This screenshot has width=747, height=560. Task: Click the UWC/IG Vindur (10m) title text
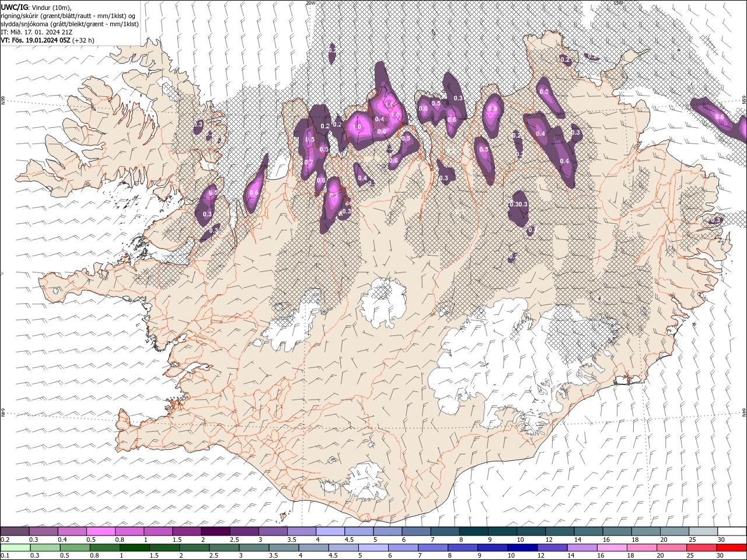36,7
